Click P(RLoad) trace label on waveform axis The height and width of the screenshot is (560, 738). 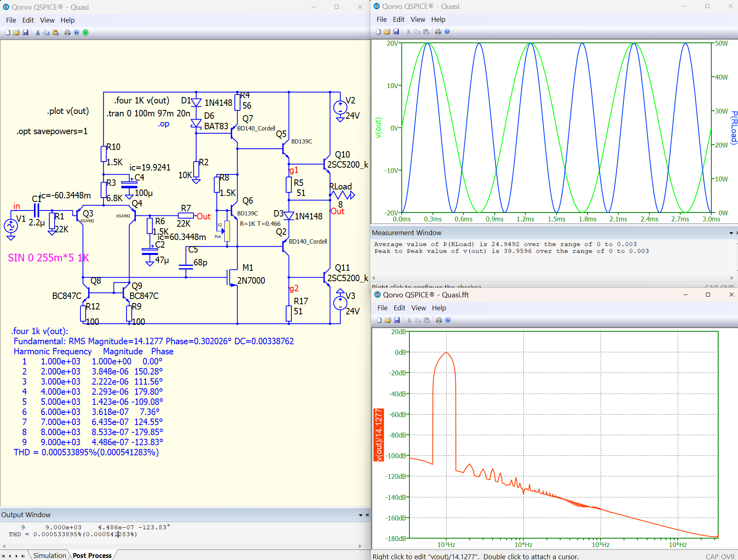(x=734, y=128)
